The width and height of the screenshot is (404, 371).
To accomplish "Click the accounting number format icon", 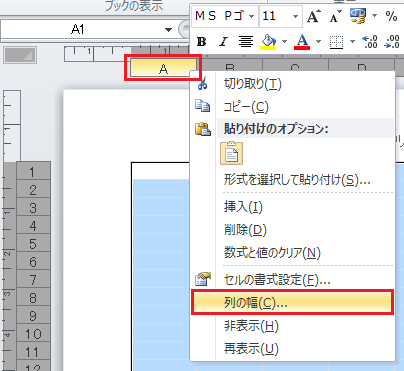I will click(358, 16).
